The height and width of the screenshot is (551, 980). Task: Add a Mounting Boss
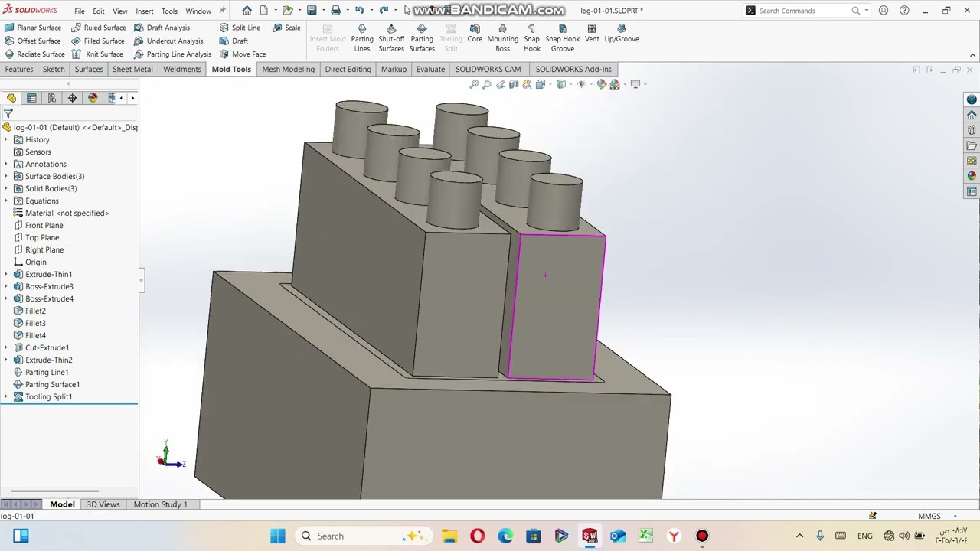[x=503, y=38]
